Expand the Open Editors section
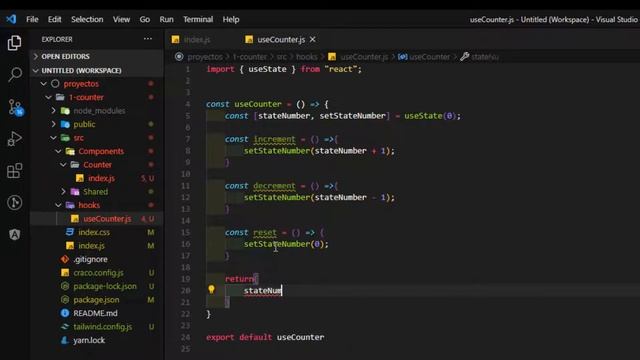Viewport: 640px width, 360px height. pyautogui.click(x=36, y=56)
